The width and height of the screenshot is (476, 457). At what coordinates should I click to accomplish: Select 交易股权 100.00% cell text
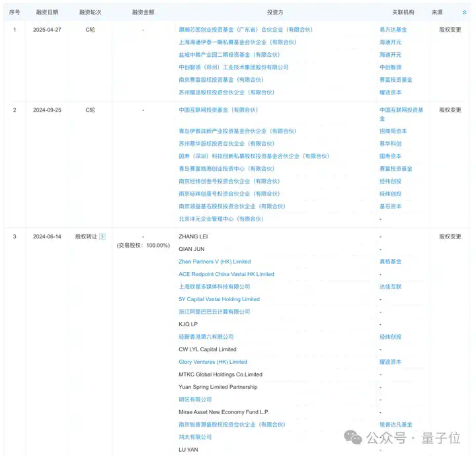point(143,245)
